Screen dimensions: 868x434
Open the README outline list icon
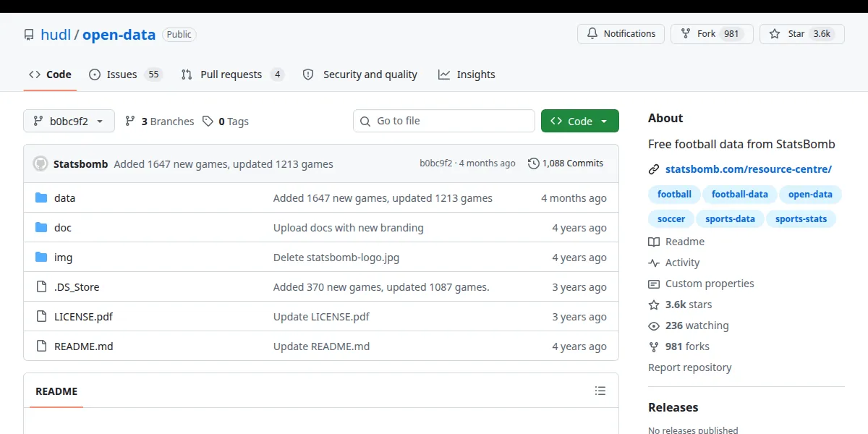pyautogui.click(x=600, y=391)
